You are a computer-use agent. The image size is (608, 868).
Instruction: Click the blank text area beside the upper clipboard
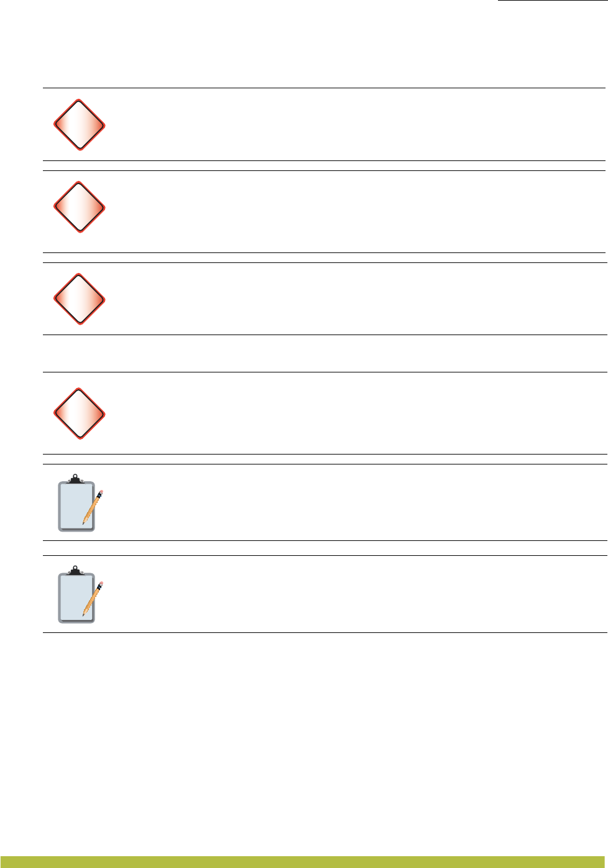click(x=354, y=502)
